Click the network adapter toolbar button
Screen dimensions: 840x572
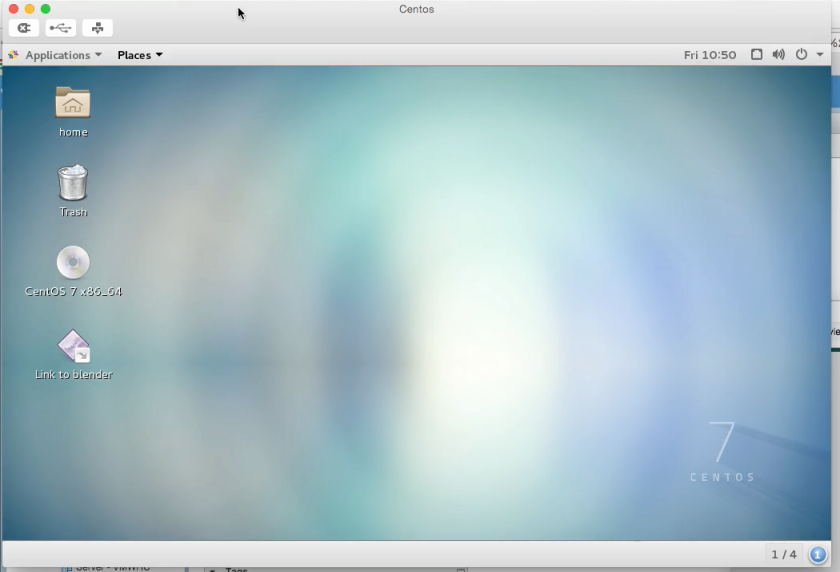pos(98,28)
